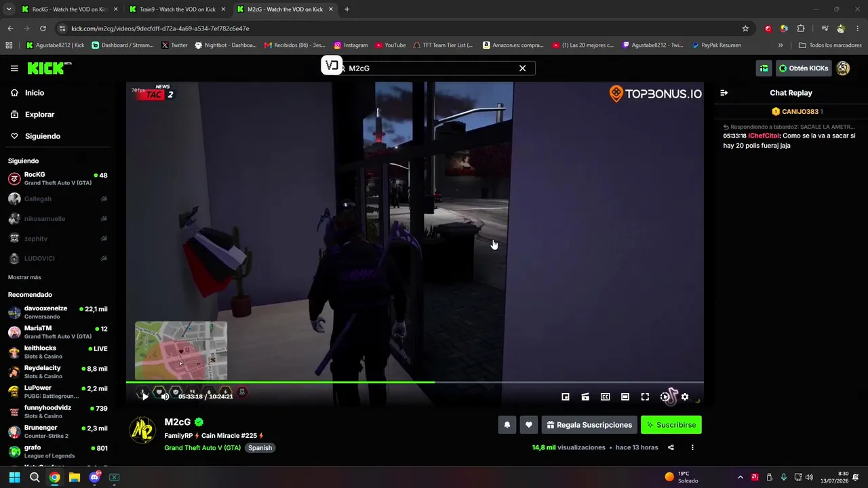Reload the page
Image resolution: width=868 pixels, height=488 pixels.
coord(43,28)
